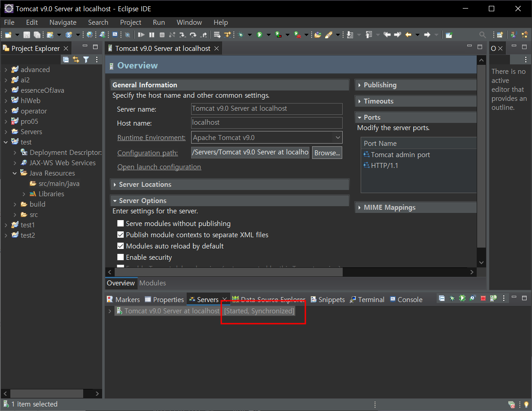Click the Server name input field
This screenshot has height=411, width=532.
pyautogui.click(x=267, y=108)
